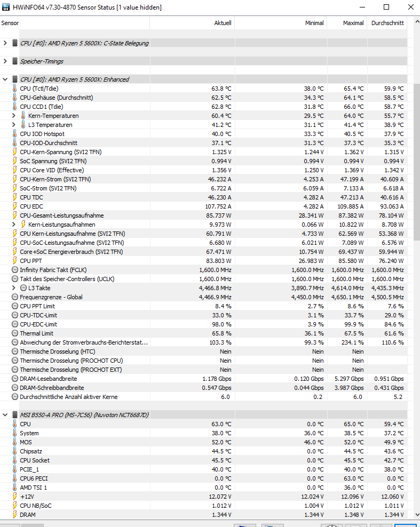
Task: Select the CPU-Kern-Strom (SVI2 TFN) row
Action: [x=204, y=179]
